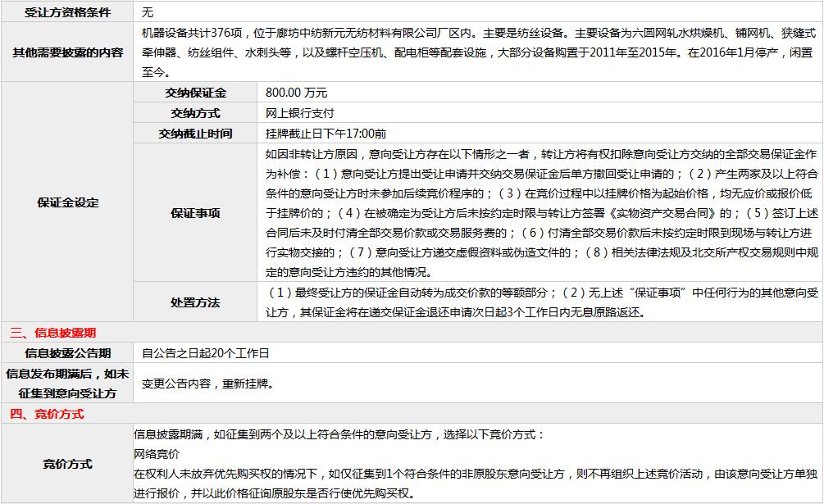This screenshot has width=824, height=504.
Task: Click the 信息披露公告期 label
Action: (67, 353)
